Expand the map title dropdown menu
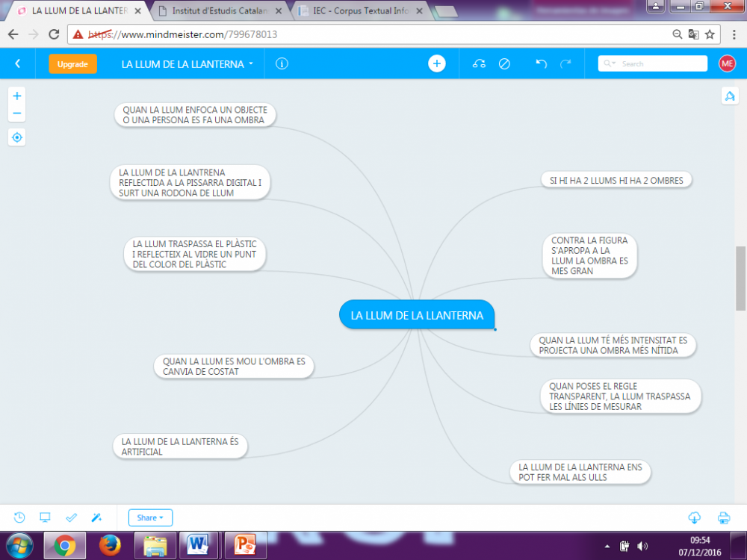This screenshot has height=560, width=747. [251, 64]
